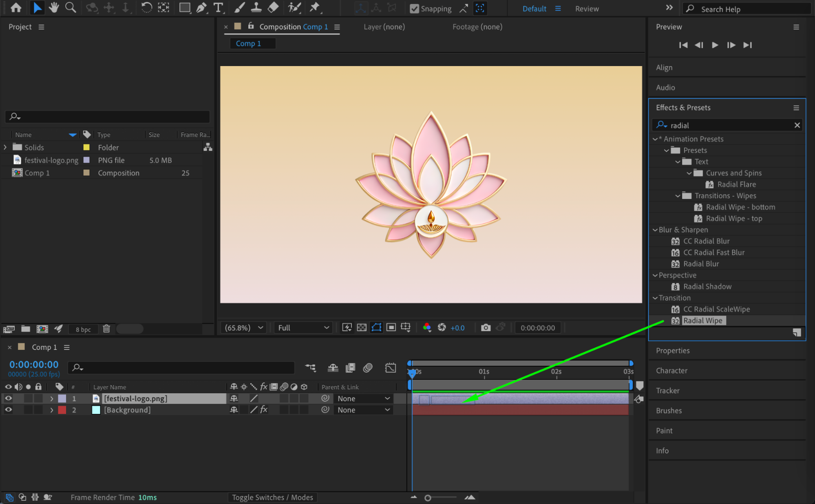Open the Project panel menu
This screenshot has height=504, width=815.
(x=41, y=27)
